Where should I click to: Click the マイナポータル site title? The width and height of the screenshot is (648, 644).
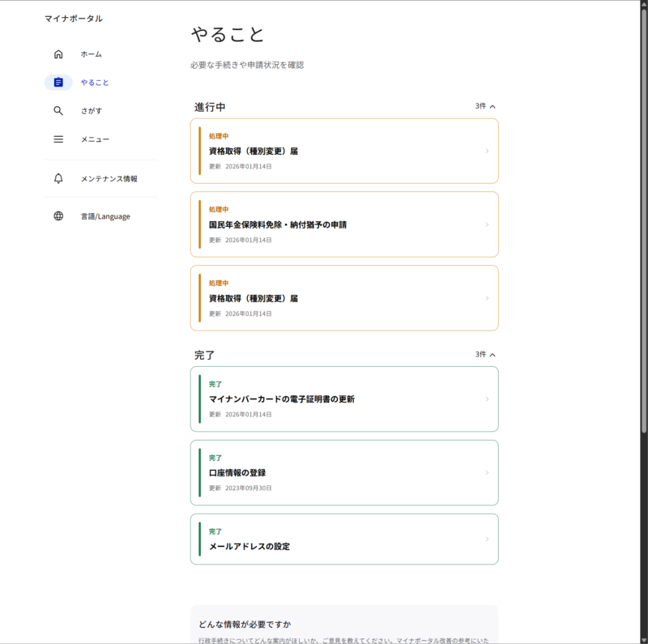coord(74,19)
